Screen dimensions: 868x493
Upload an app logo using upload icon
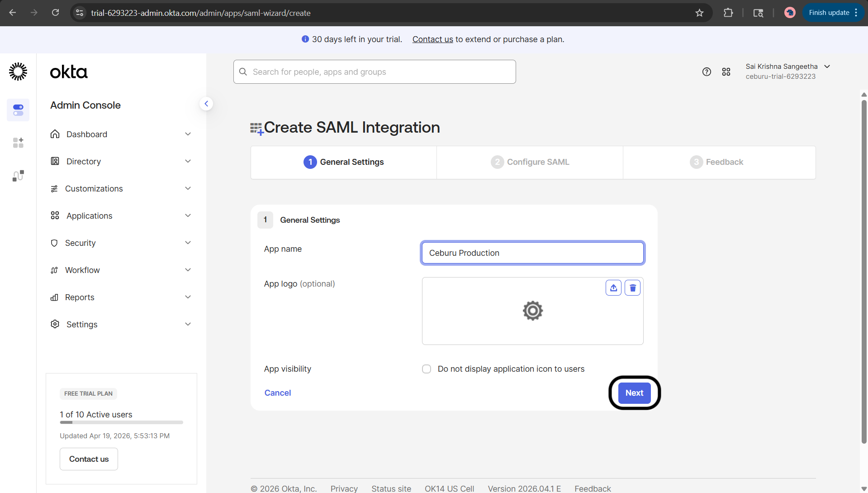[613, 288]
